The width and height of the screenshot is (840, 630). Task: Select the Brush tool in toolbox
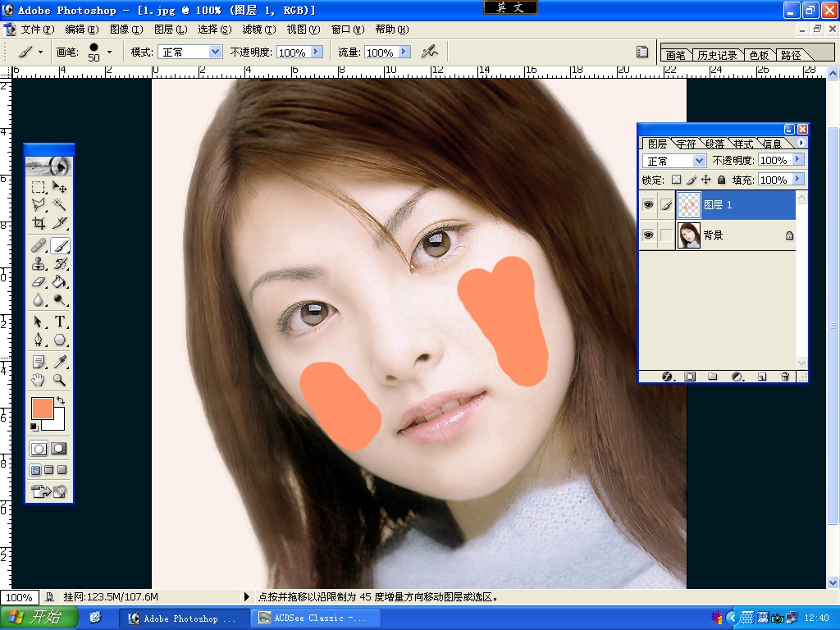(x=59, y=245)
